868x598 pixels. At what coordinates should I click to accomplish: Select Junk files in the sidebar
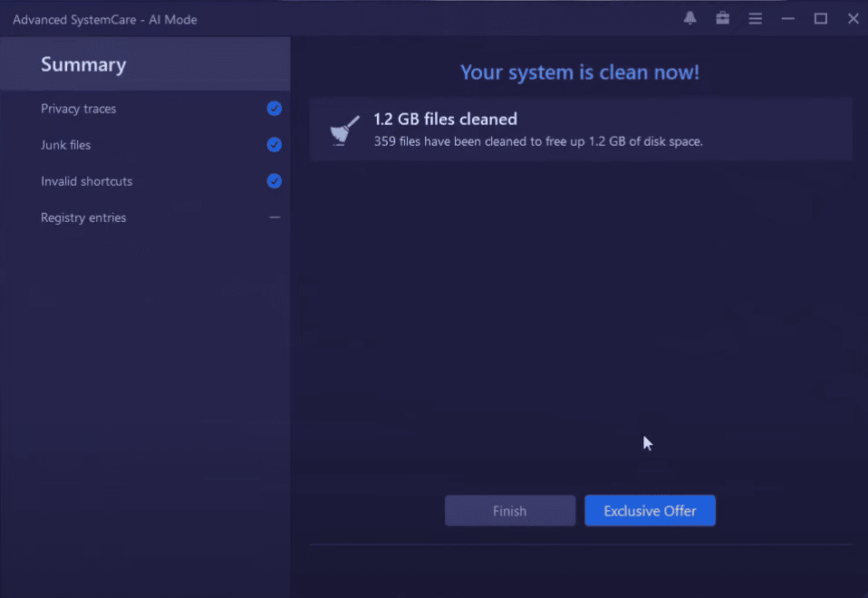(64, 144)
